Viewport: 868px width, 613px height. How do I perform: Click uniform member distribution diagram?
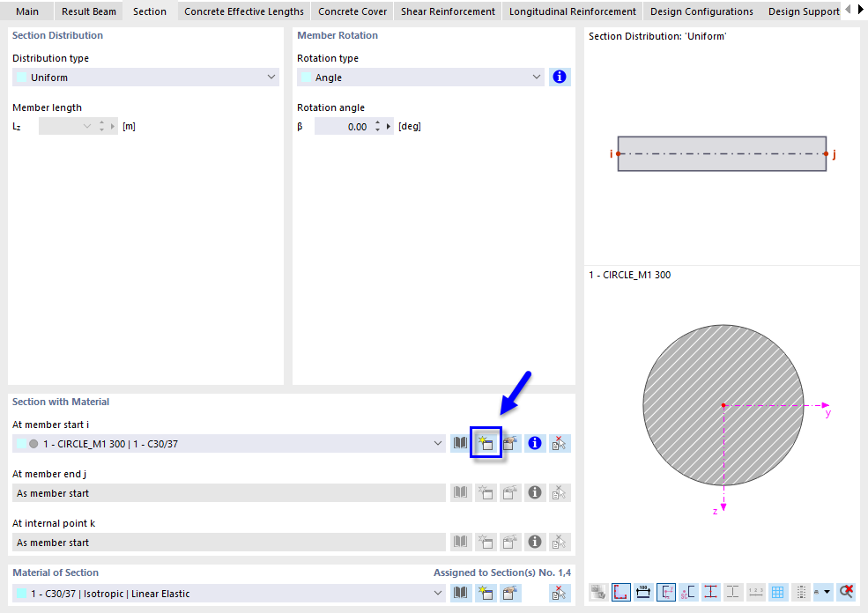[722, 154]
